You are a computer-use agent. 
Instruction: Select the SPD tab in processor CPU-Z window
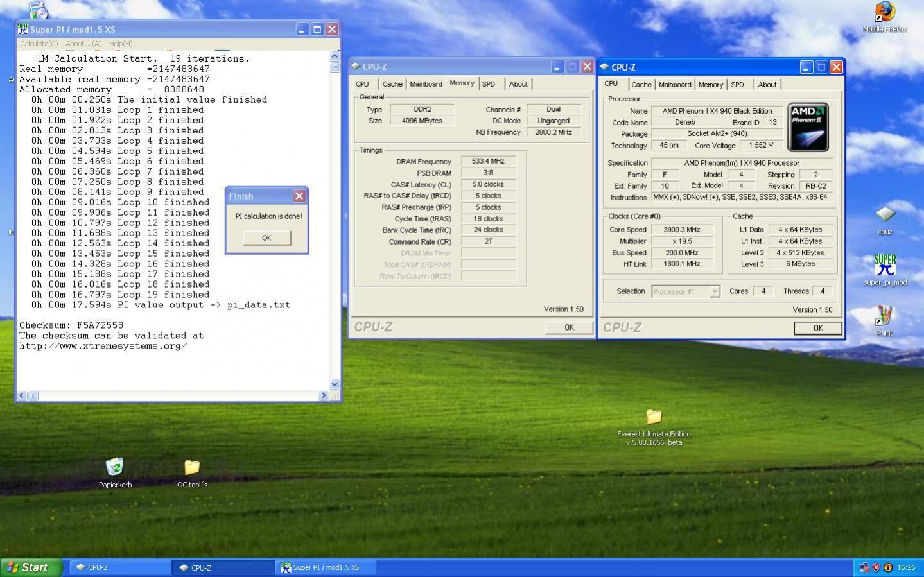coord(738,85)
